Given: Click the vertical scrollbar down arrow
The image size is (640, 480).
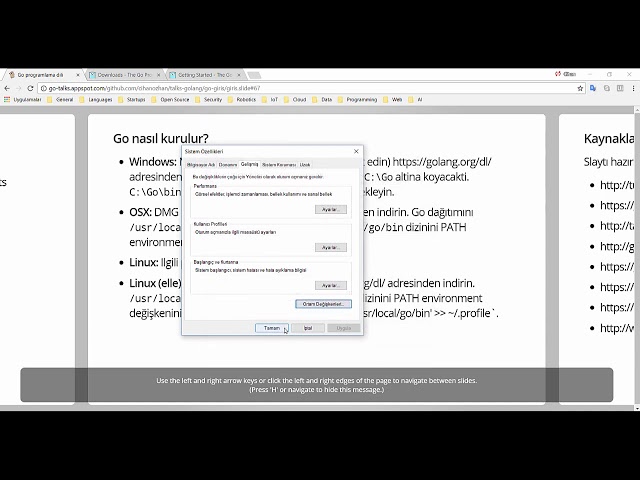Looking at the screenshot, I should (x=637, y=408).
